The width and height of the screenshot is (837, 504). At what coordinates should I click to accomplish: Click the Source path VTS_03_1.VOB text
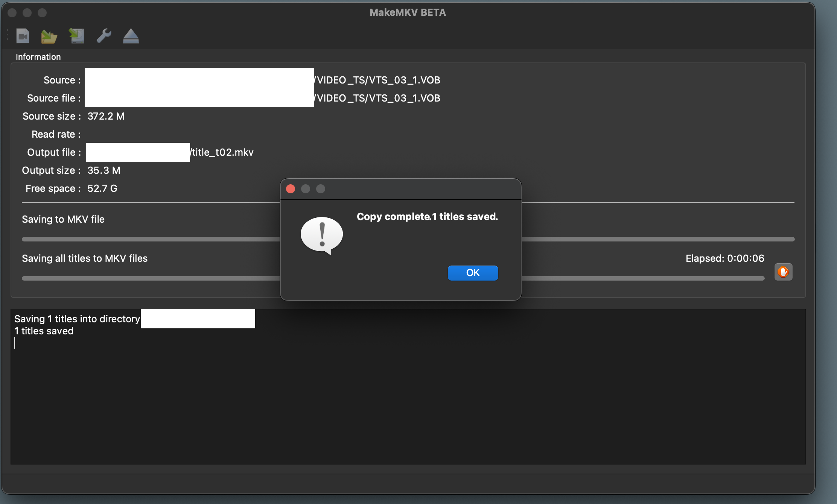377,80
